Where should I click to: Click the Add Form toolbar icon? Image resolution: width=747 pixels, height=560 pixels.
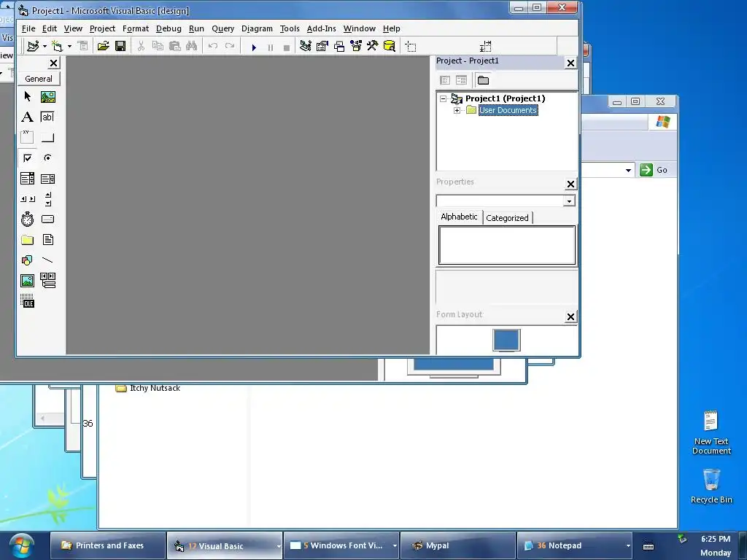(57, 46)
